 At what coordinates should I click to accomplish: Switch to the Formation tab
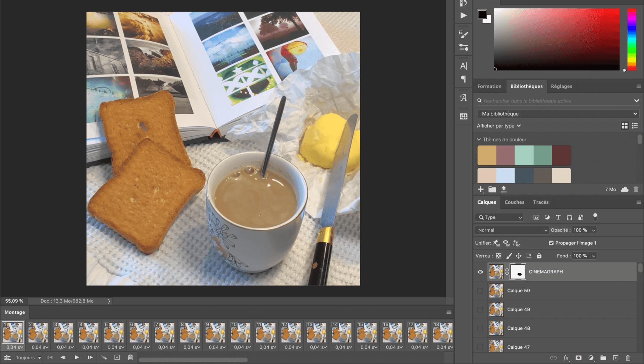click(x=490, y=86)
